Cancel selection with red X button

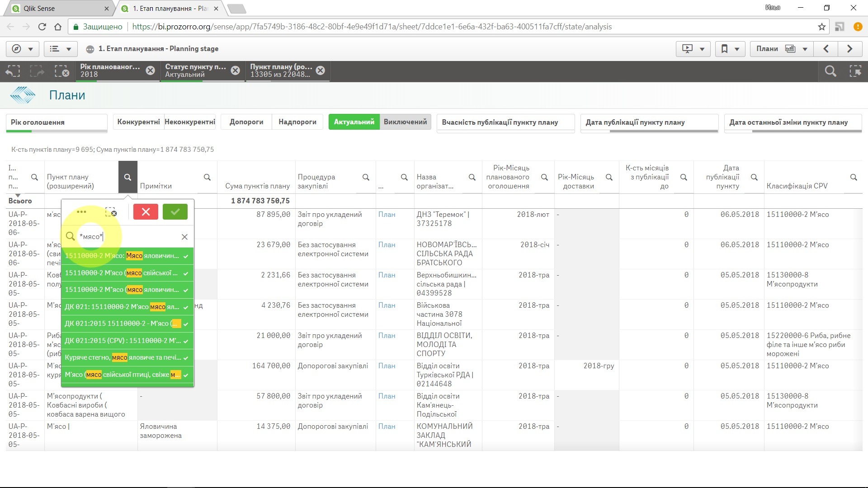tap(146, 211)
